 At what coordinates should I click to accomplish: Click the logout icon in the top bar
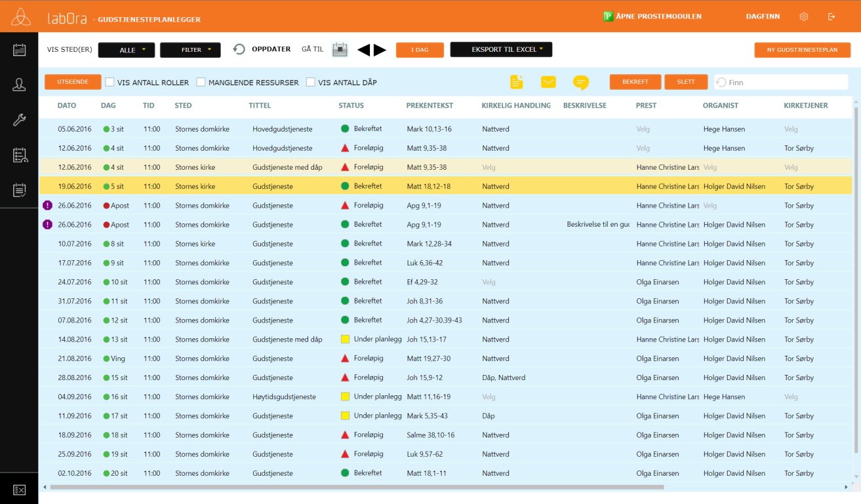(x=831, y=17)
